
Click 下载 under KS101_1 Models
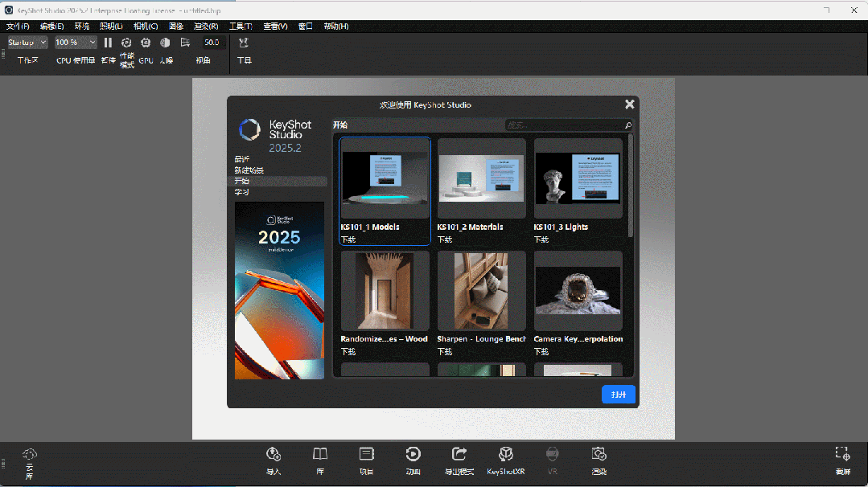(x=348, y=239)
